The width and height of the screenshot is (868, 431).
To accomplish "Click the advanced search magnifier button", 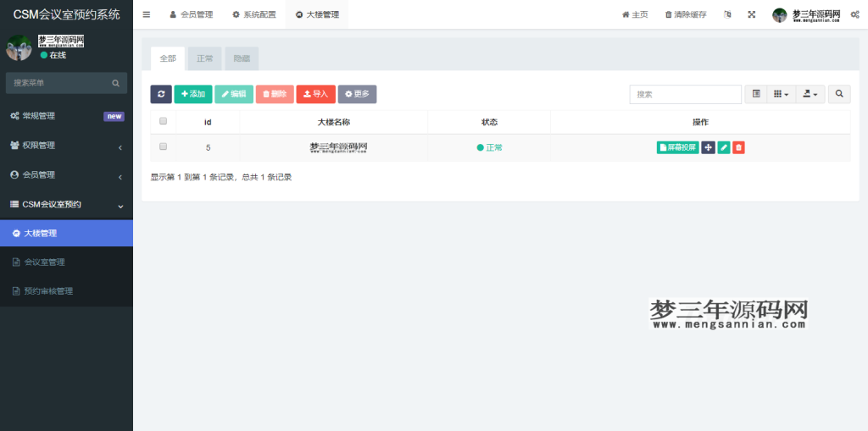I will (x=839, y=94).
